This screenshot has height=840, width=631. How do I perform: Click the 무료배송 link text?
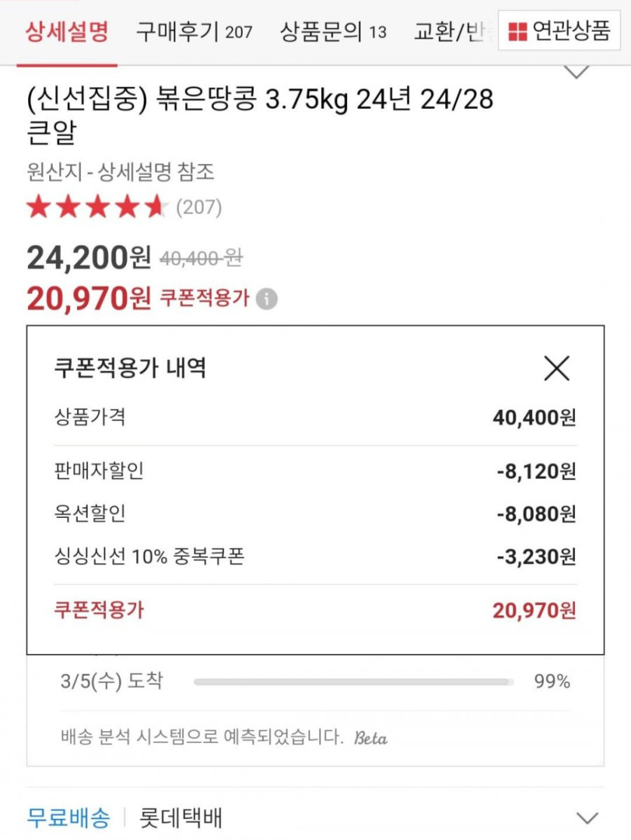(x=69, y=817)
